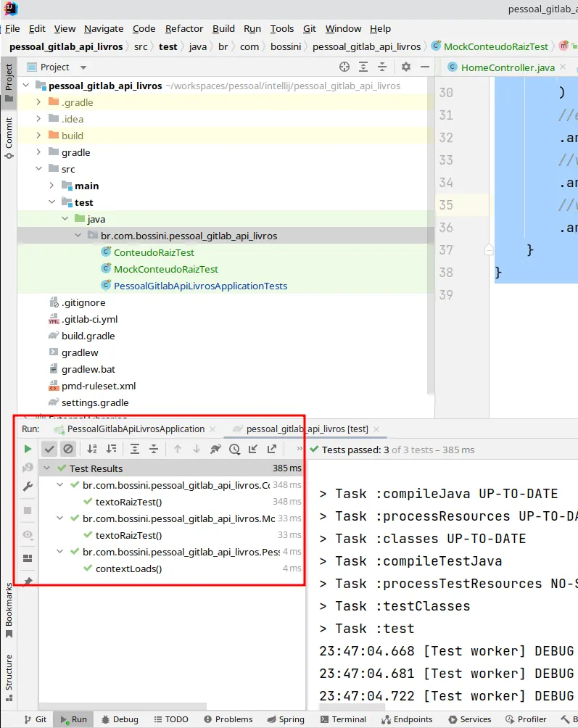The height and width of the screenshot is (728, 578).
Task: Open Project panel gear options
Action: coord(406,67)
